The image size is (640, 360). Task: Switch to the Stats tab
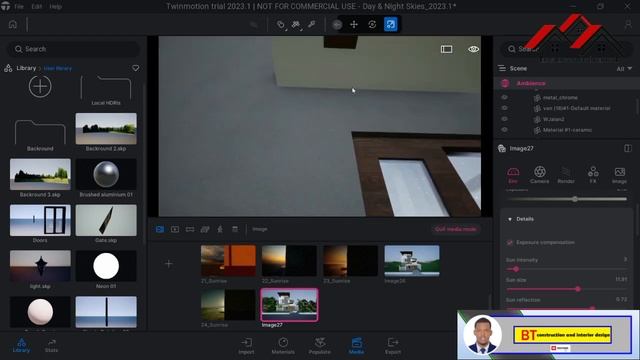tap(51, 345)
